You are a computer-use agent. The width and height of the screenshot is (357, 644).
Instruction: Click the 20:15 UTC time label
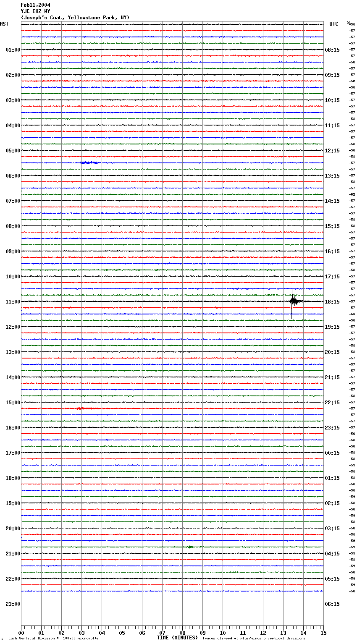pos(332,352)
